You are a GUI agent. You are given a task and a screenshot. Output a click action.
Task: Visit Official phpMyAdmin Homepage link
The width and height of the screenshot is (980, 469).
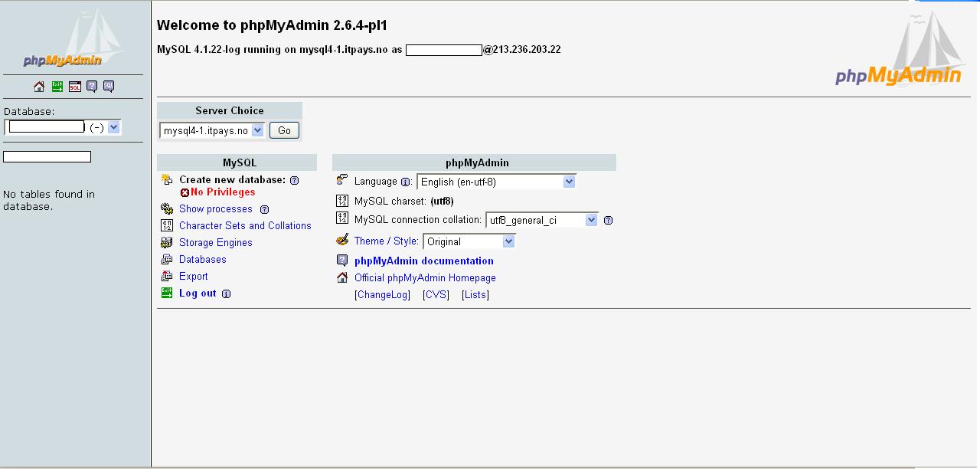coord(425,277)
